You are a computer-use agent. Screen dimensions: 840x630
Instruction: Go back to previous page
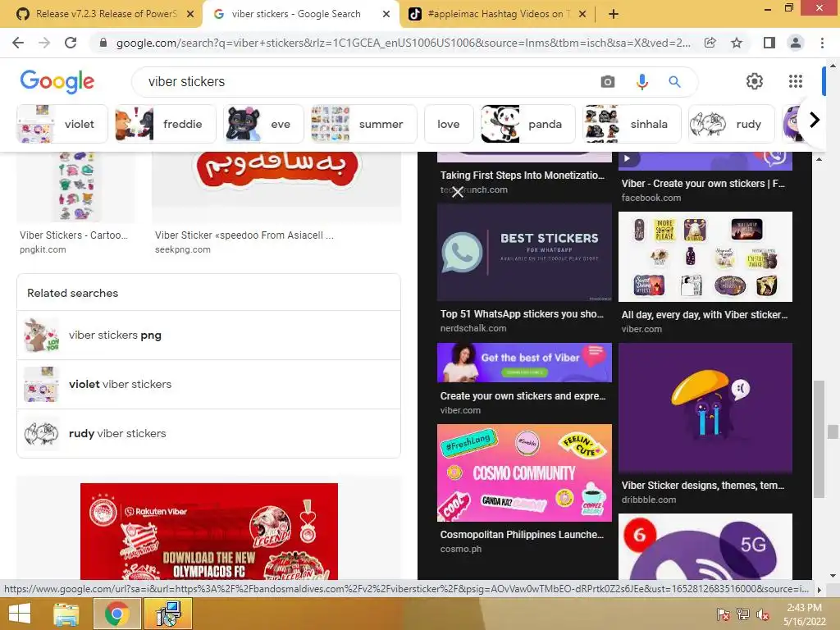[x=18, y=43]
